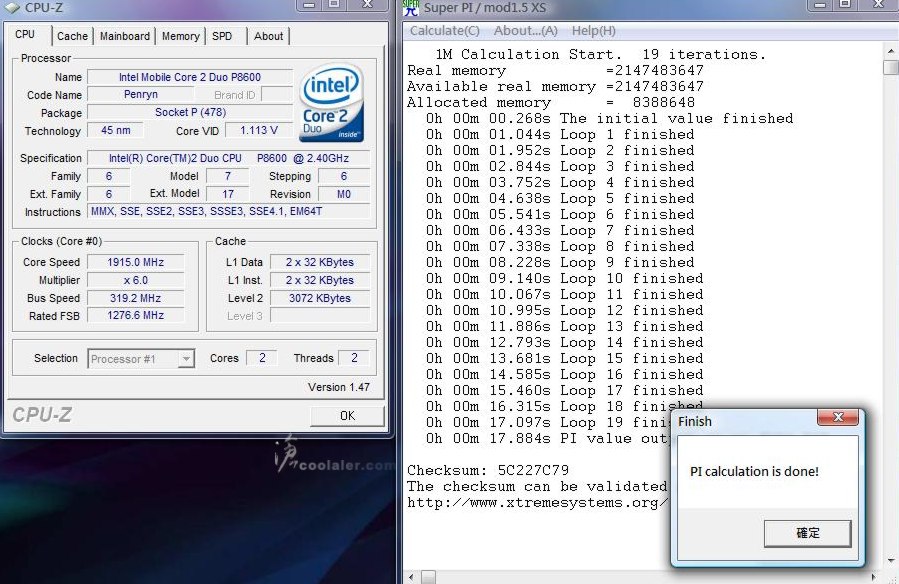Click the 'Available real memory' line
This screenshot has height=584, width=899.
[555, 87]
